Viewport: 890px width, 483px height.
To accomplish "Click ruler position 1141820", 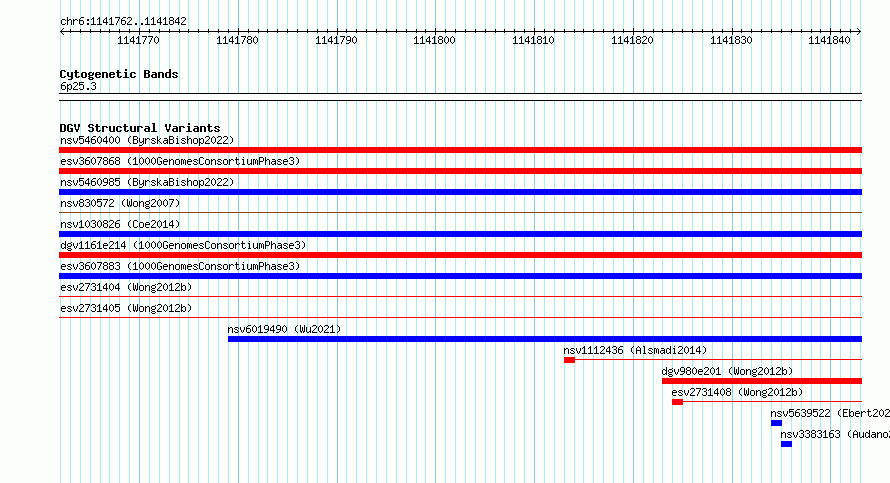I will [632, 40].
